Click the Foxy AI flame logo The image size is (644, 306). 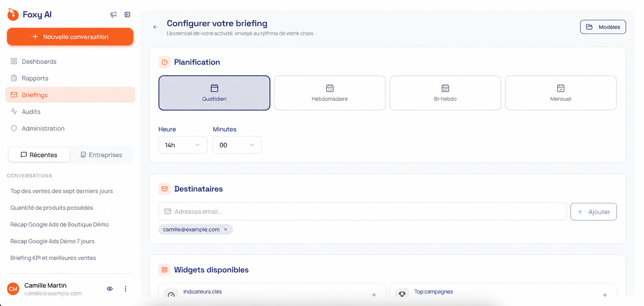(13, 15)
